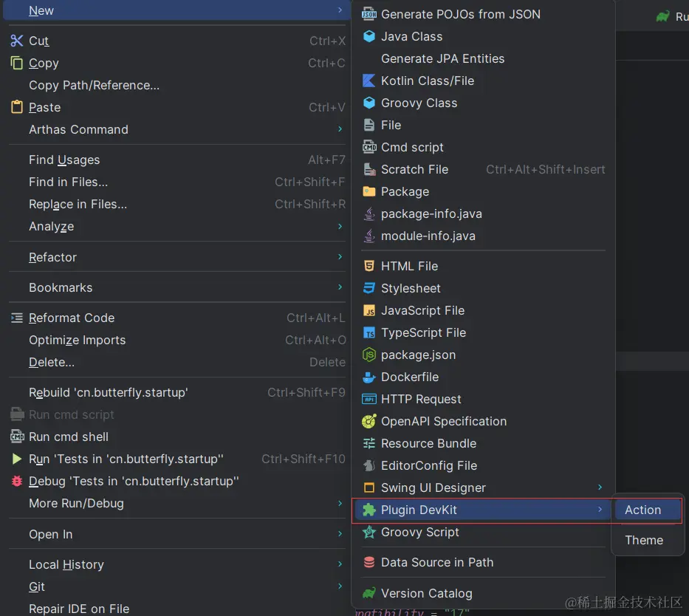Click the Cmd script icon

[369, 147]
